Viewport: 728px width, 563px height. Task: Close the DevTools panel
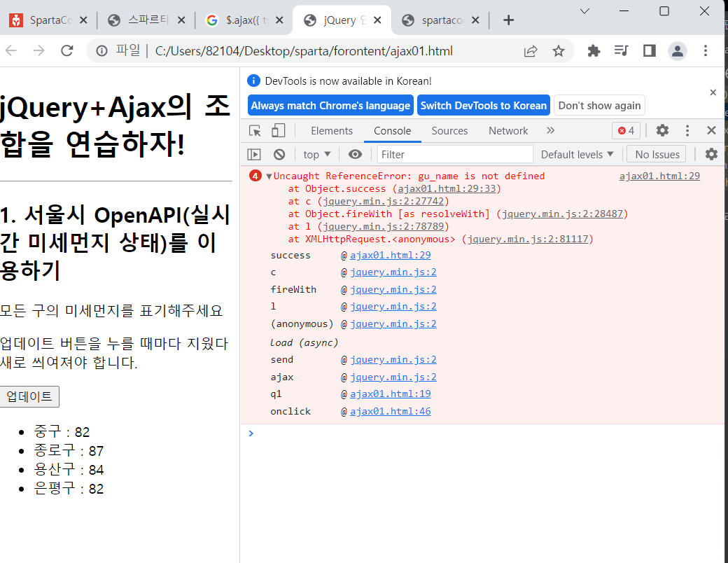tap(711, 130)
